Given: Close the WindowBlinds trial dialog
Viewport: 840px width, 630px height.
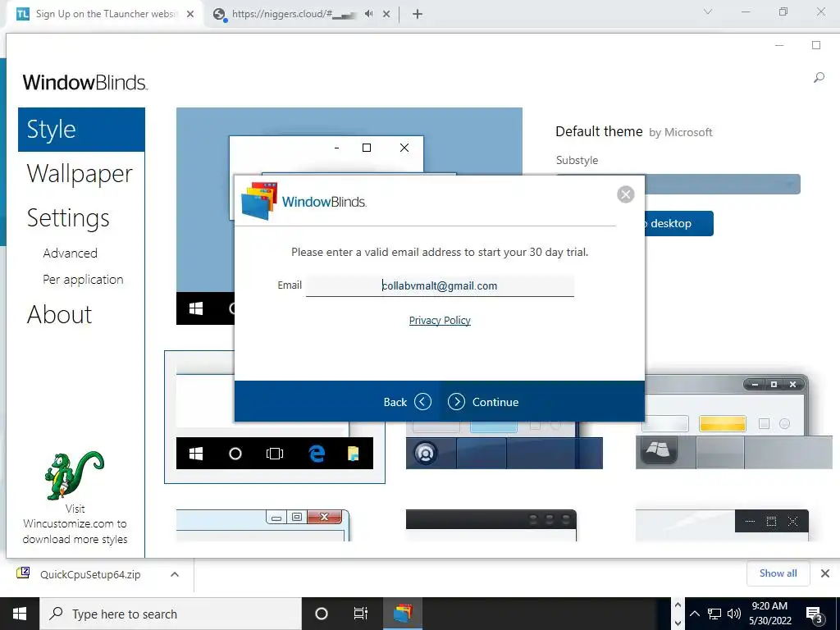Looking at the screenshot, I should (625, 194).
